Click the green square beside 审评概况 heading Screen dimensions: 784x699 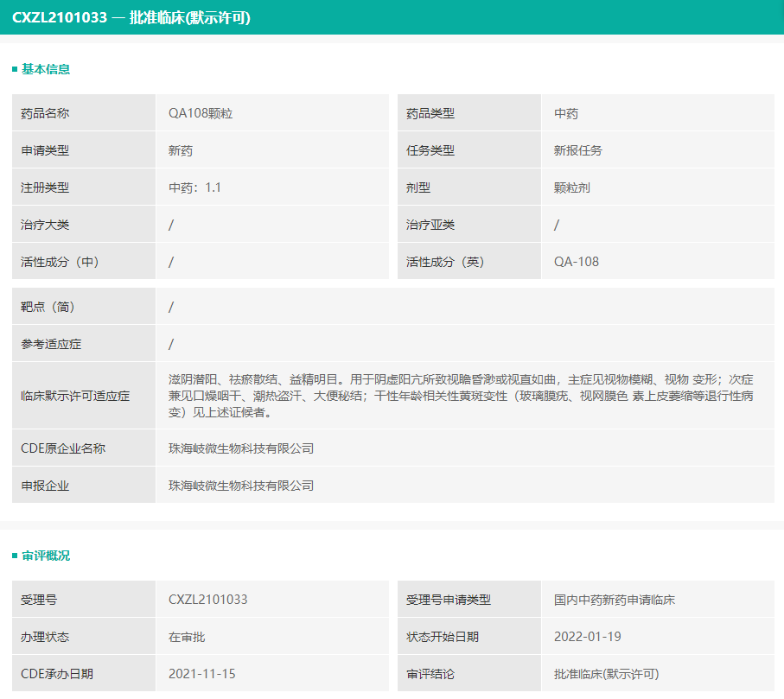pos(15,556)
